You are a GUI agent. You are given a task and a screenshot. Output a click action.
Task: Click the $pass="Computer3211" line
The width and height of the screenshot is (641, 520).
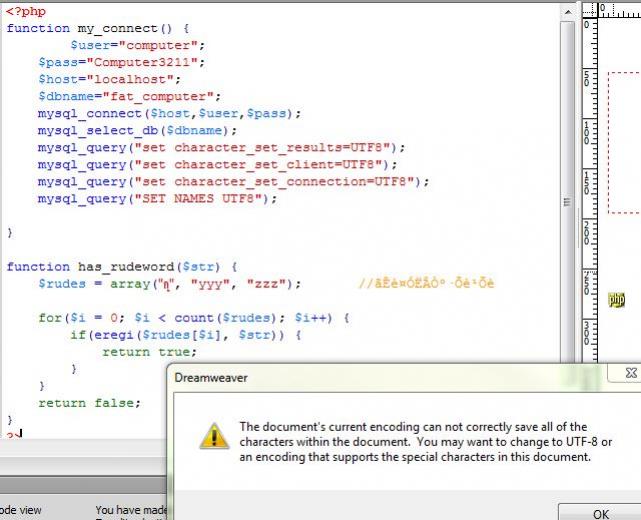[x=121, y=62]
